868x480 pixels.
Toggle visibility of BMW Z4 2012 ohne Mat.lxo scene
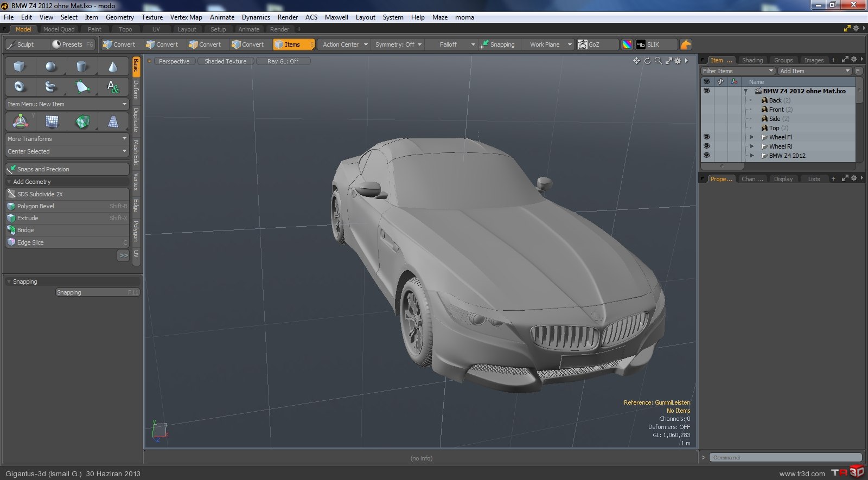pyautogui.click(x=706, y=91)
